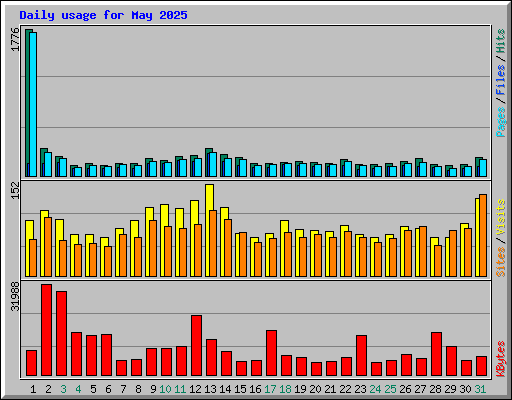This screenshot has width=512, height=400.
Task: Select day label 14 on the x-axis
Action: tap(225, 389)
